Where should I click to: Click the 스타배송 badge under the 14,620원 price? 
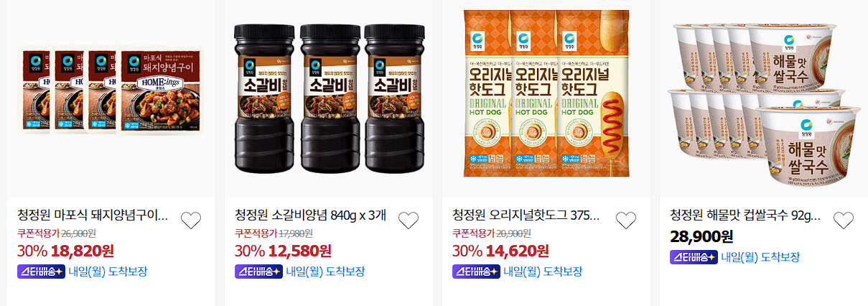476,272
